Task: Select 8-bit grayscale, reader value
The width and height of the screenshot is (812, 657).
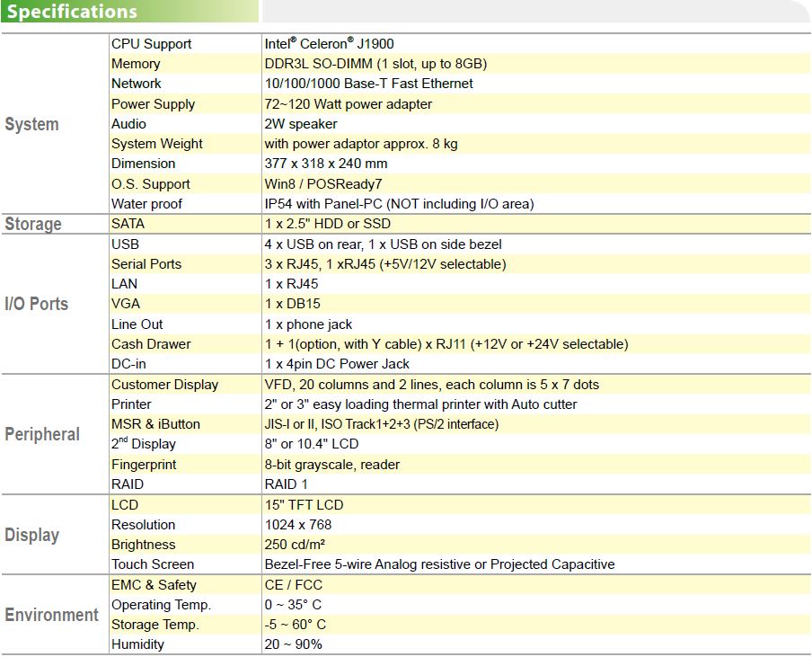Action: point(332,465)
